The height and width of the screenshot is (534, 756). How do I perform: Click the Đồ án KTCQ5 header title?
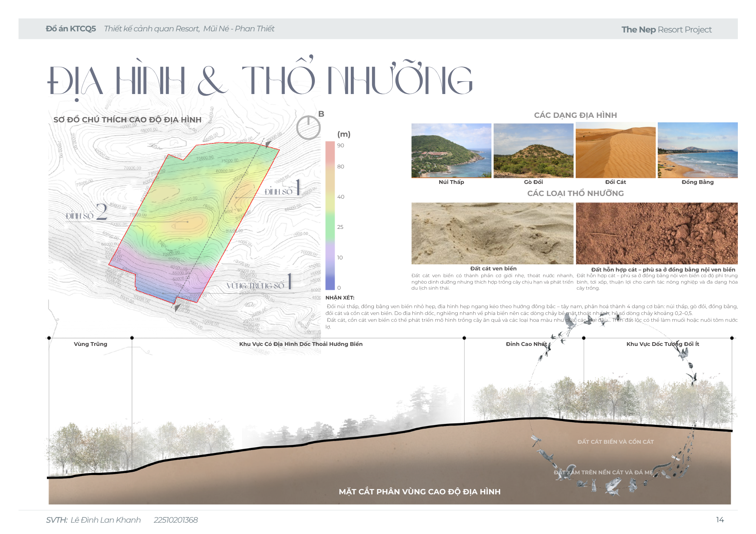71,29
